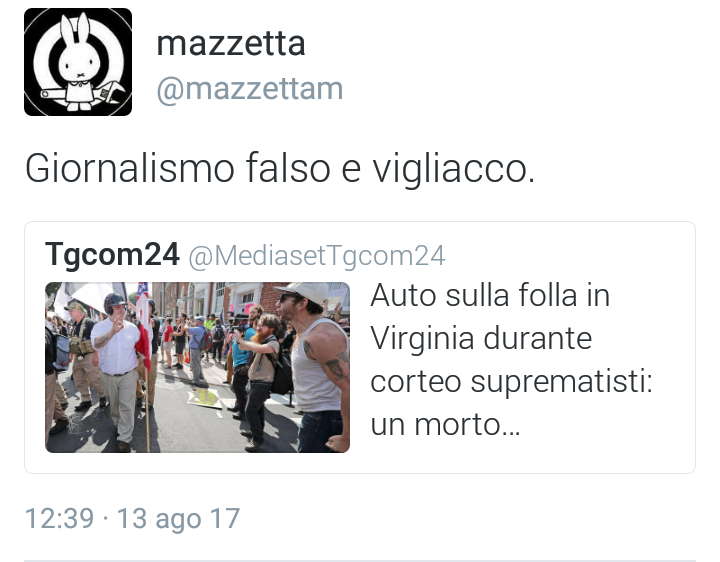720x562 pixels.
Task: Click the headline 'Auto sulla folla in Virginia'
Action: (490, 316)
